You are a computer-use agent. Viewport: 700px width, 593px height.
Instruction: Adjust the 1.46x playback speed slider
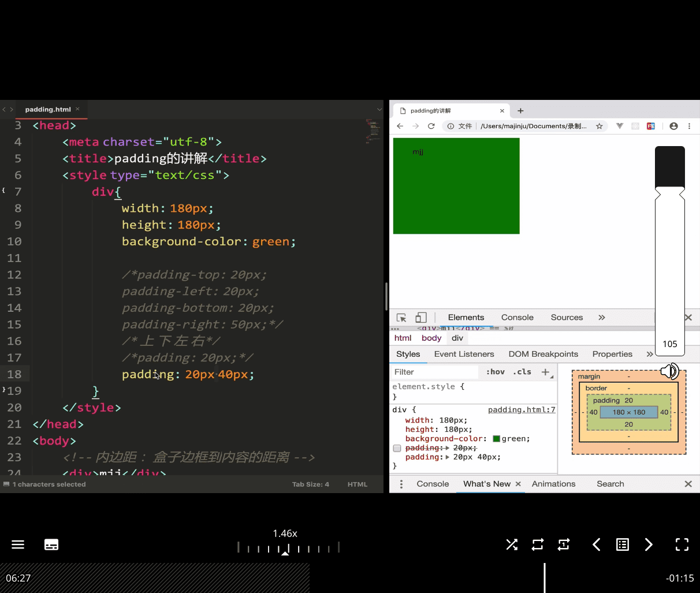pos(288,547)
